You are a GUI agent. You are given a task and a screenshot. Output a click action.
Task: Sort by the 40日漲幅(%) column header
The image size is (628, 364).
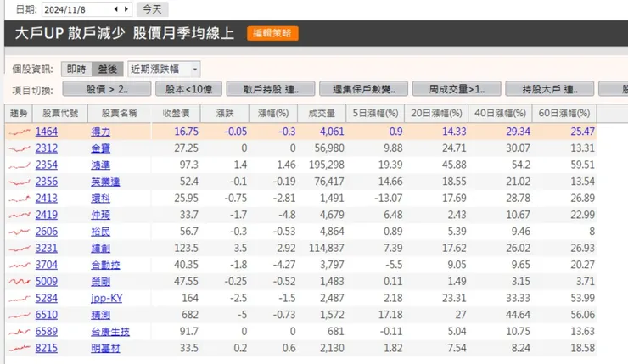click(x=500, y=114)
